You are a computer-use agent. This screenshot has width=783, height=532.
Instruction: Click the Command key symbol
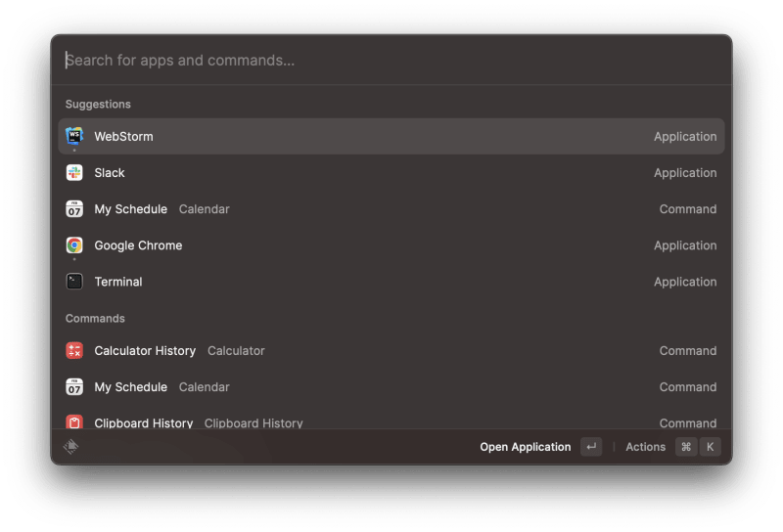point(686,447)
